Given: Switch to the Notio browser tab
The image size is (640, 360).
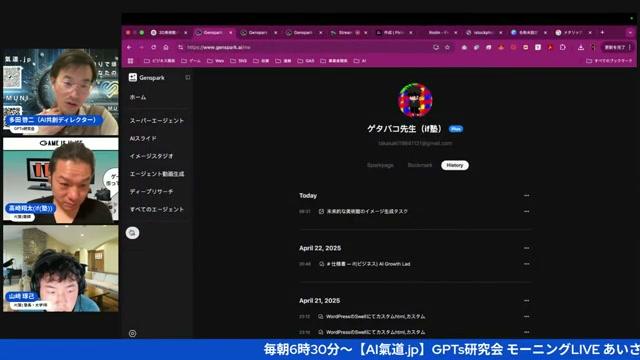Looking at the screenshot, I should pos(438,32).
